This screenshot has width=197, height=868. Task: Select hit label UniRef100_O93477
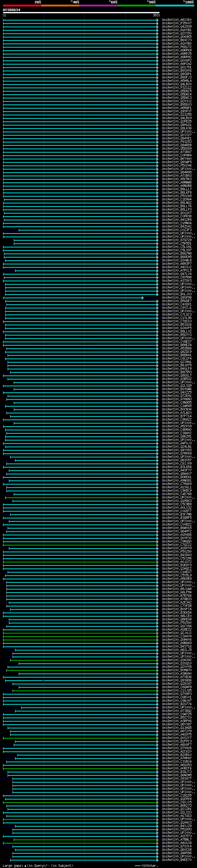pyautogui.click(x=177, y=778)
